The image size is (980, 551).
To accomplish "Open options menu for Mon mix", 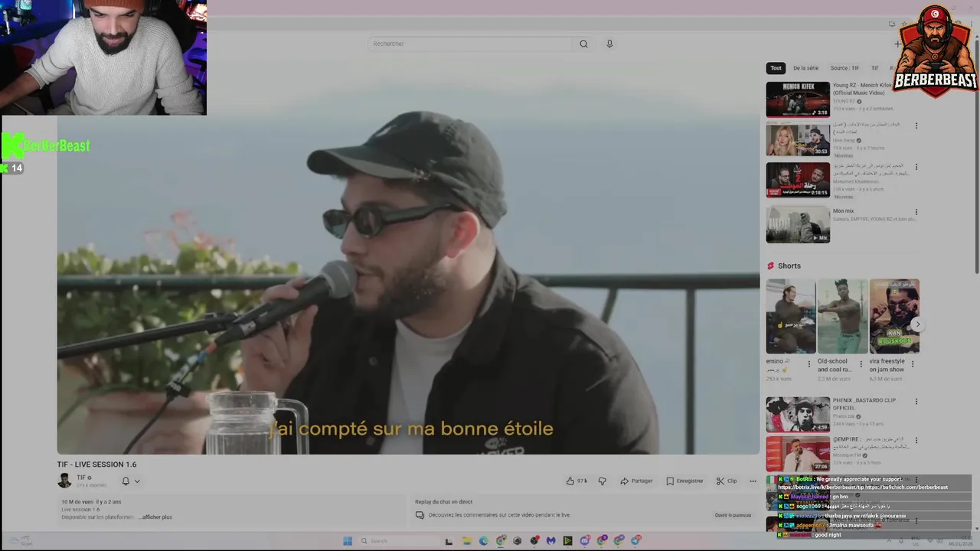I will coord(916,213).
